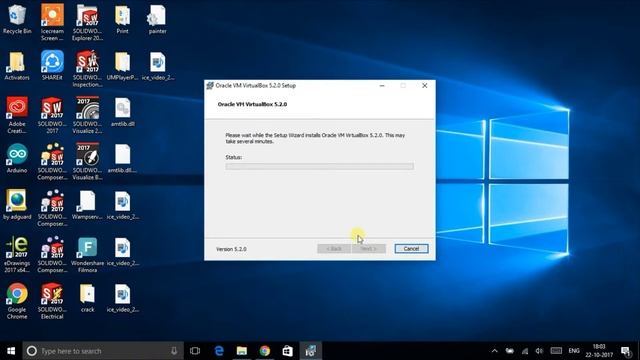Click the touch keyboard tray icon
The image size is (640, 360).
tap(556, 351)
